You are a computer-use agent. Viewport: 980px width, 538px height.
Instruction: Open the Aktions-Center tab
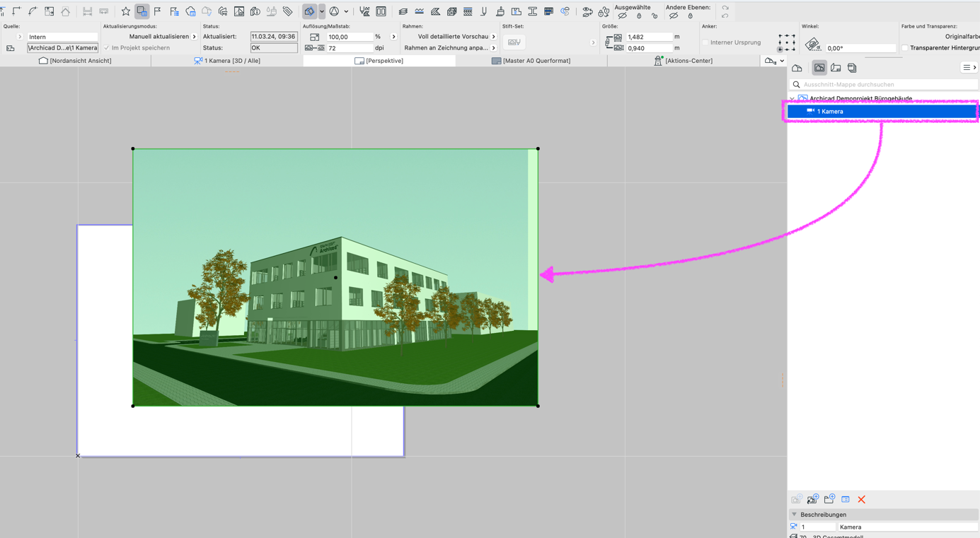(x=684, y=61)
